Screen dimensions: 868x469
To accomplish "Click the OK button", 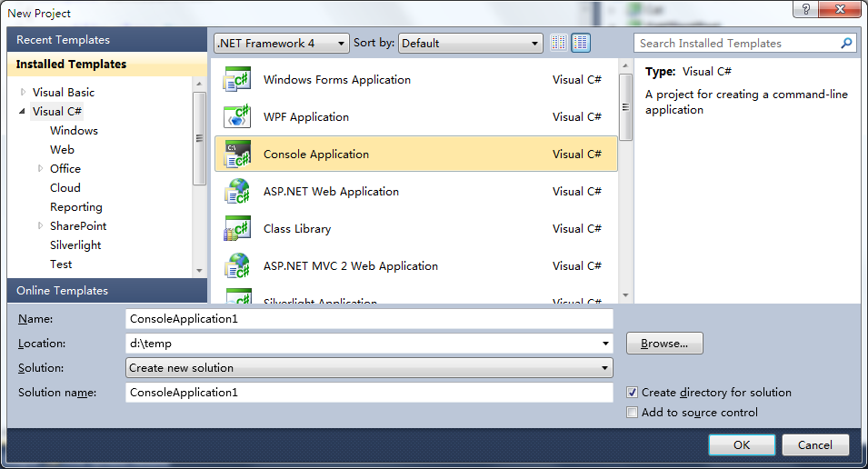I will pyautogui.click(x=742, y=444).
